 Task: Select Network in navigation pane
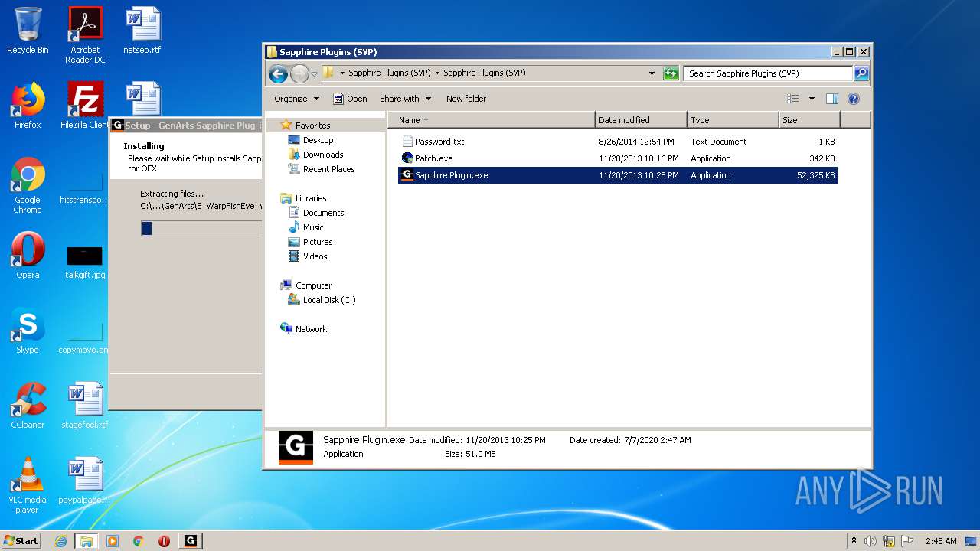tap(311, 329)
